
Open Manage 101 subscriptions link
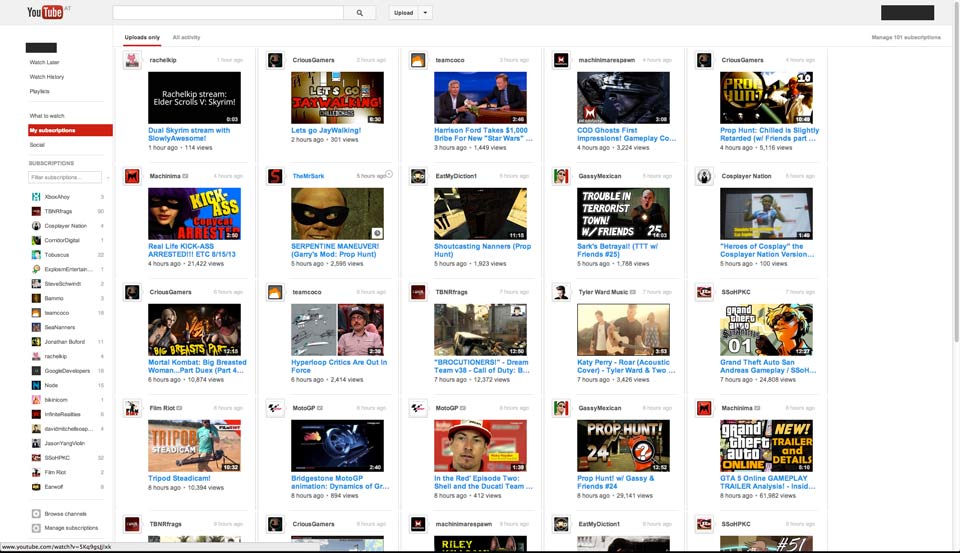pyautogui.click(x=906, y=37)
